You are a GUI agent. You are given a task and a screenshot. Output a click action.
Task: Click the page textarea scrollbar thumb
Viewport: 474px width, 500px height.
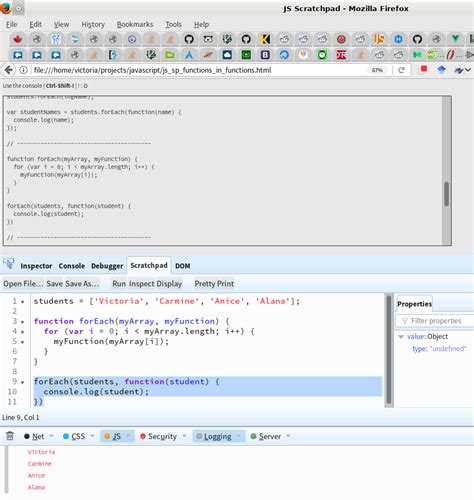coord(446,194)
